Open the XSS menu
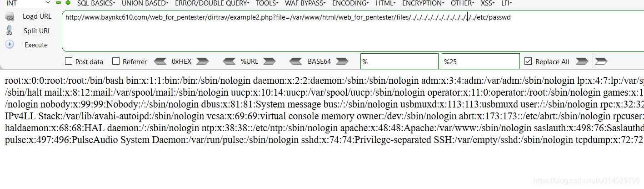 point(488,3)
